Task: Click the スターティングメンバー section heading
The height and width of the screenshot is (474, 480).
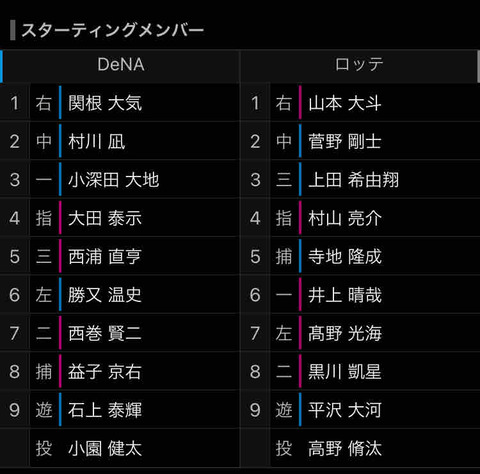Action: [x=112, y=30]
